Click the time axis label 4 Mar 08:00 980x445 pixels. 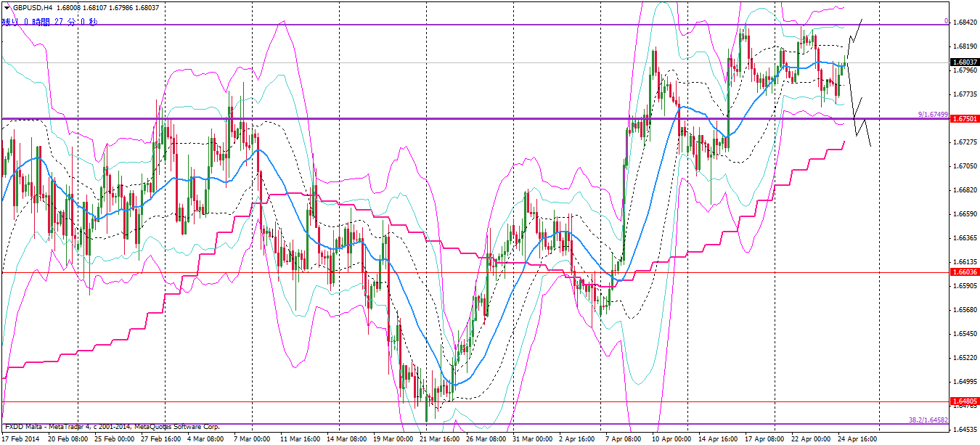point(206,439)
